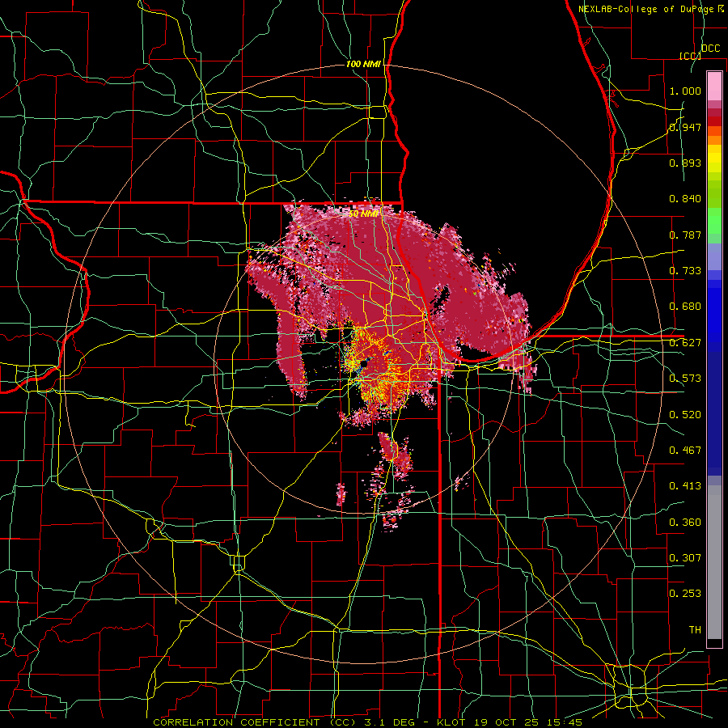Click the 0.253 value on the color scale
Screen dimensions: 728x728
coord(685,594)
